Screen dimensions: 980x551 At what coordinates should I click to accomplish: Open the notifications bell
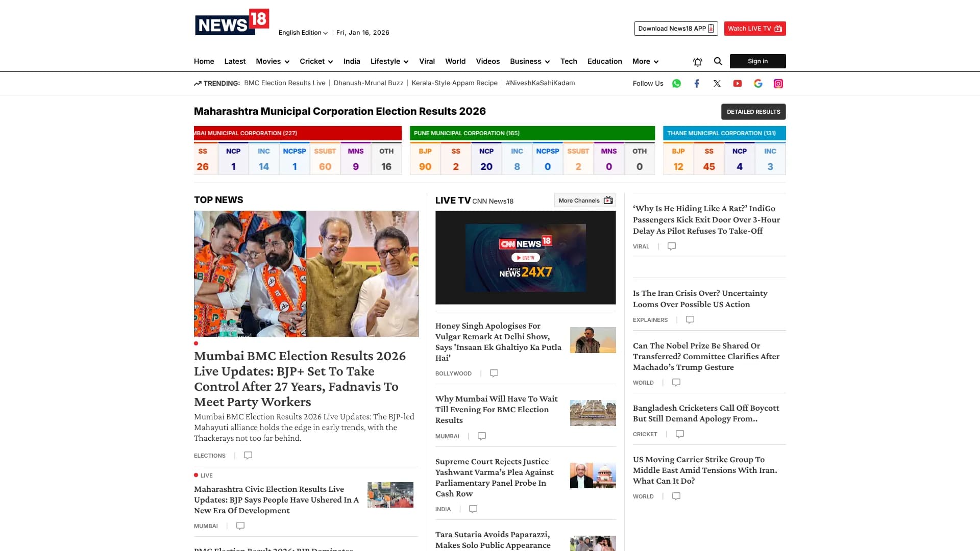(x=698, y=62)
